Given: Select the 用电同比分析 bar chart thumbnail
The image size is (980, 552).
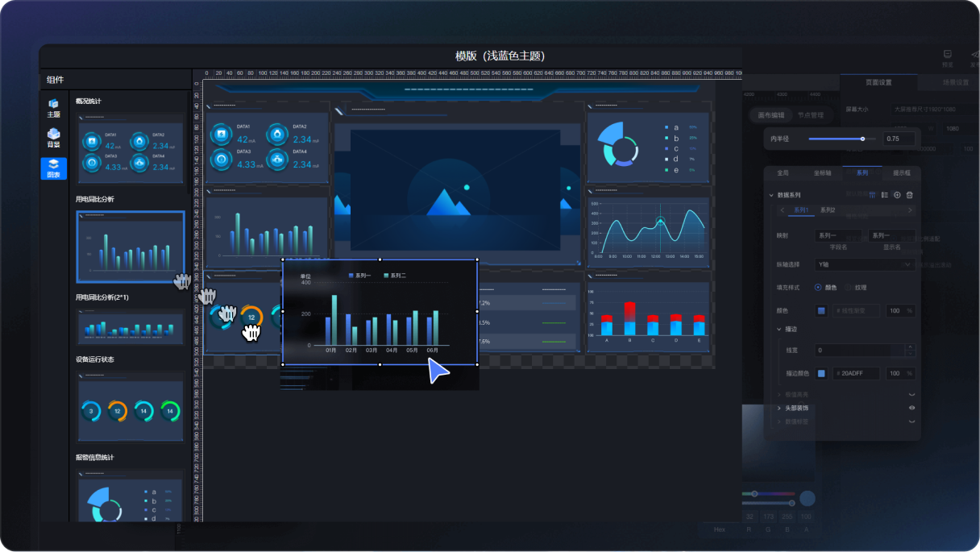Looking at the screenshot, I should click(131, 247).
